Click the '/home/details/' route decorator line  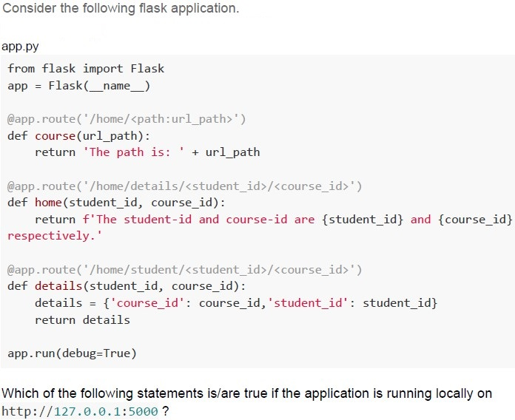pyautogui.click(x=184, y=186)
